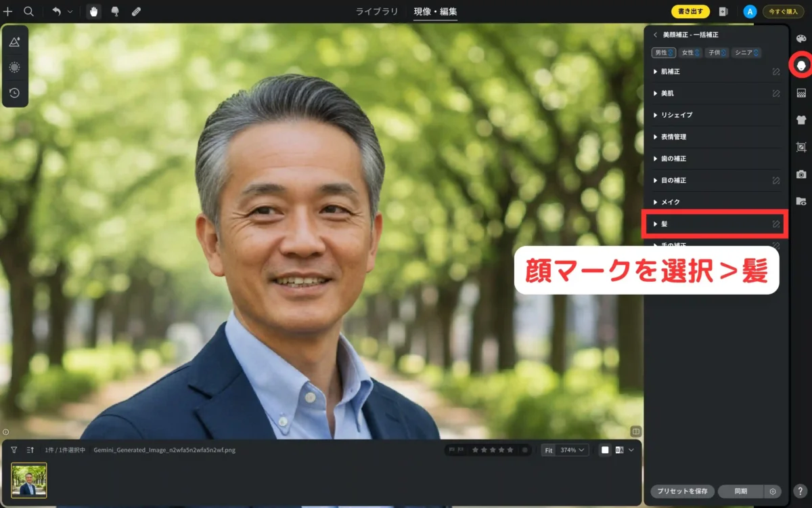Open the undo history dropdown arrow
Screen dimensions: 812x508
(70, 12)
